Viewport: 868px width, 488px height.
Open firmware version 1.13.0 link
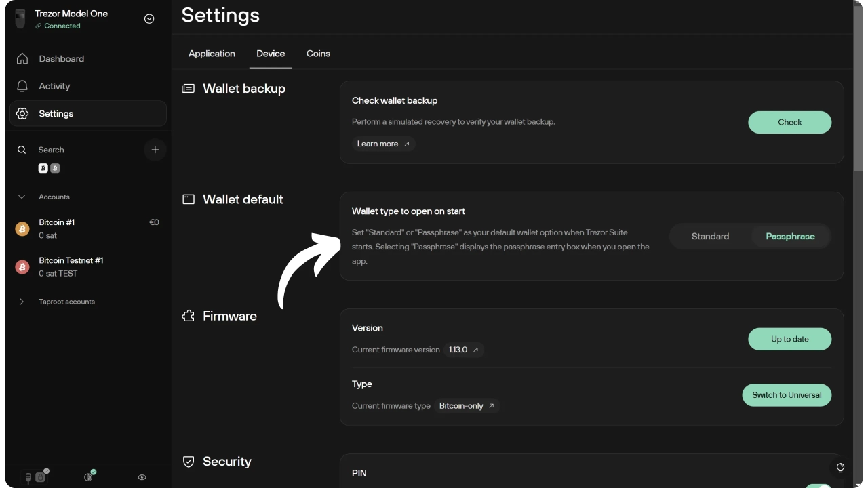tap(464, 350)
